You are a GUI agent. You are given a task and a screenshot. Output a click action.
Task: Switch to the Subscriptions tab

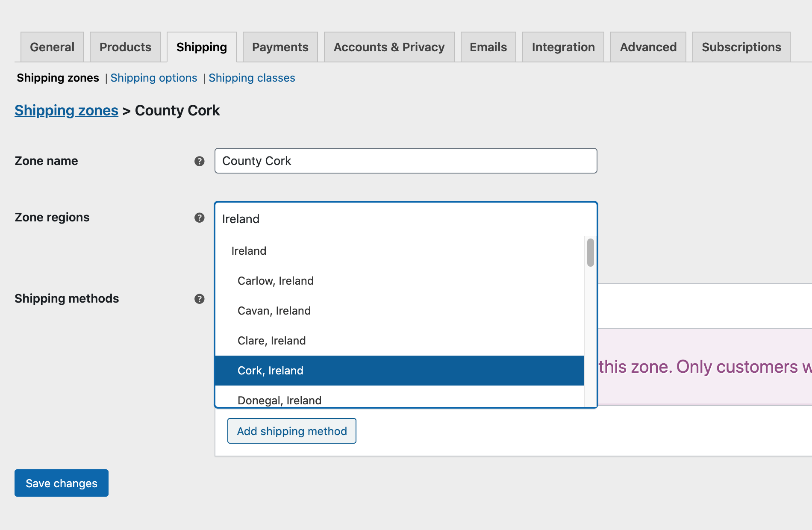[x=741, y=47]
